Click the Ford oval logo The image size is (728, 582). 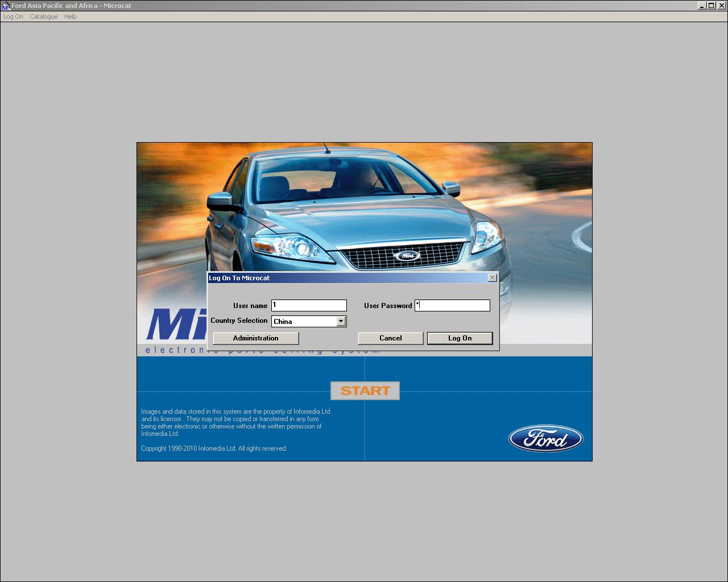tap(545, 439)
